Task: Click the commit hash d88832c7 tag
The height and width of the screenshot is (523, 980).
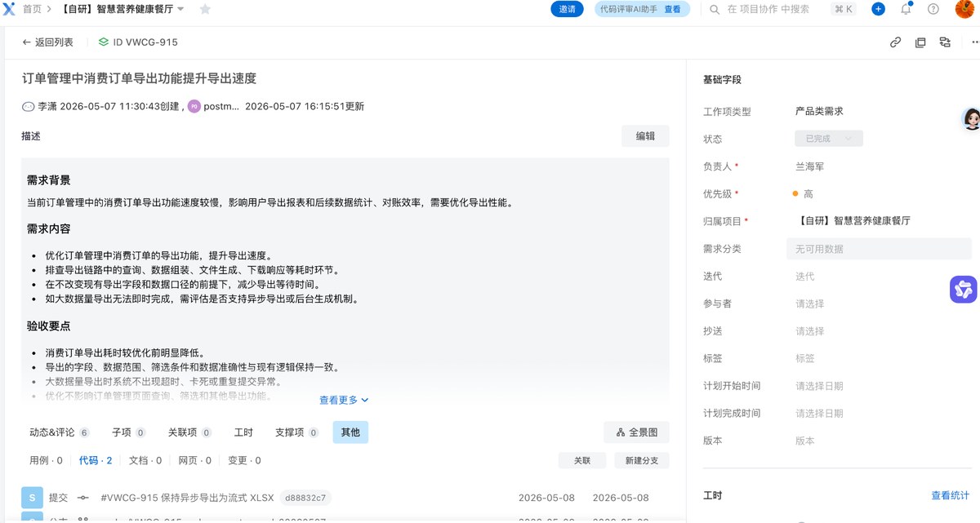Action: (x=305, y=498)
